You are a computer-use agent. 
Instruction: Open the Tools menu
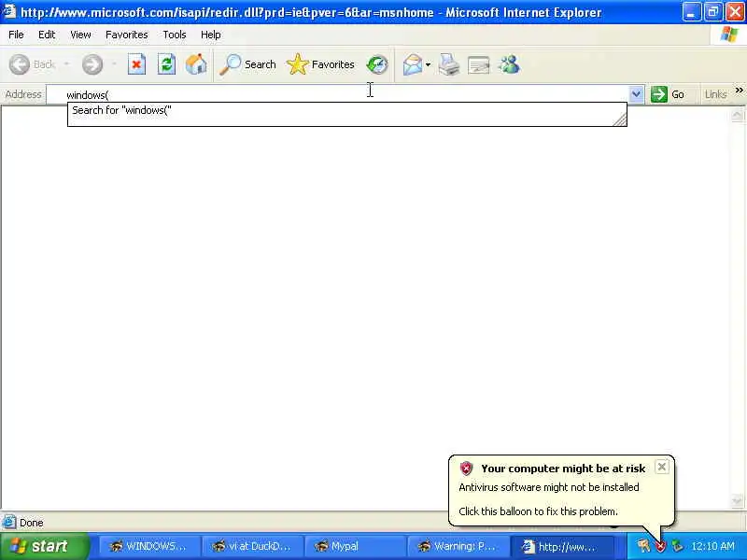tap(175, 35)
